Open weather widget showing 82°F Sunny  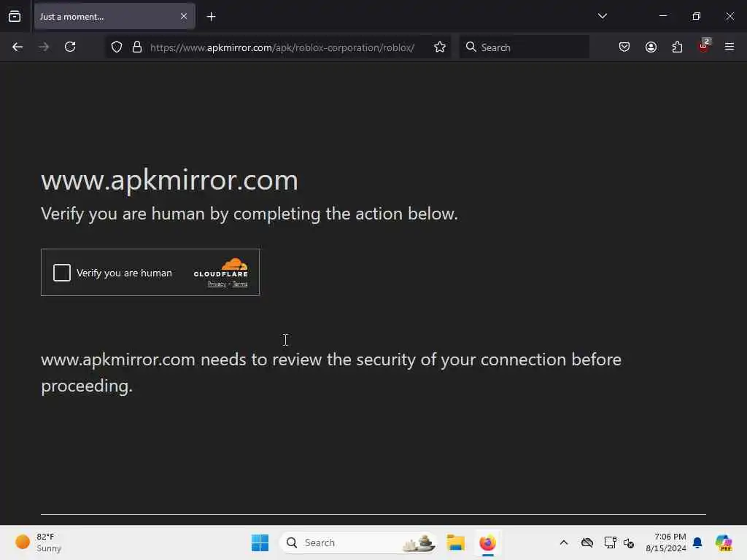pos(39,542)
